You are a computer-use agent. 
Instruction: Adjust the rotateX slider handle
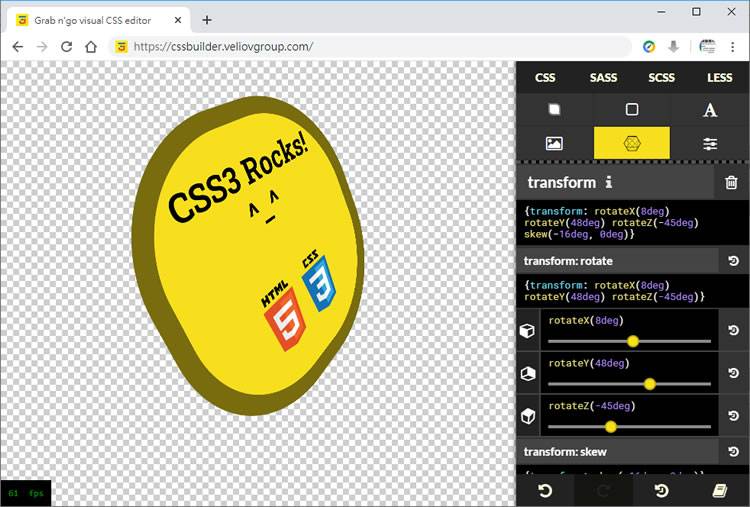point(633,341)
